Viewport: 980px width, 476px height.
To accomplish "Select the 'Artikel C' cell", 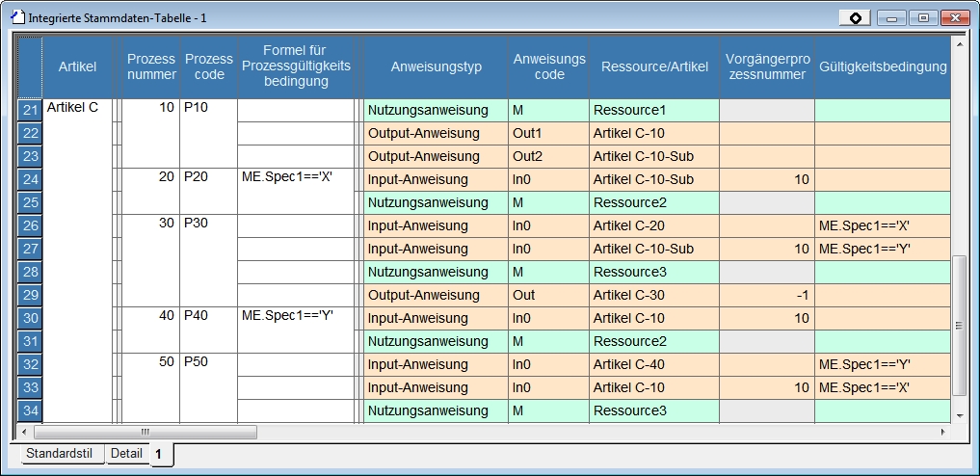I will (x=77, y=260).
